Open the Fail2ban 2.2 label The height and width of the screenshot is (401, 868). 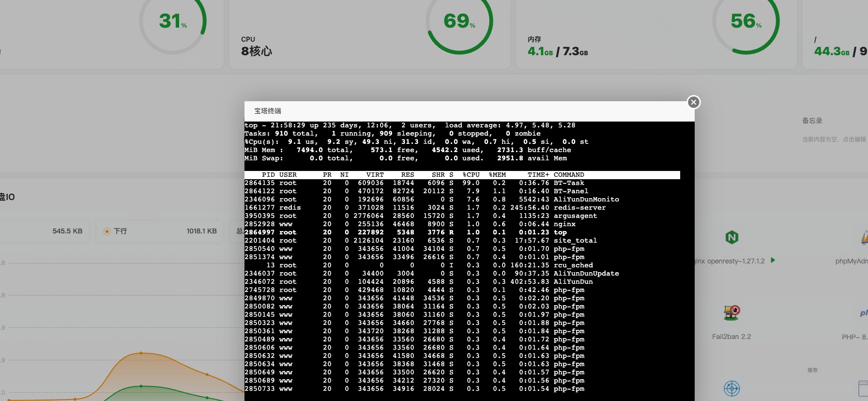731,337
